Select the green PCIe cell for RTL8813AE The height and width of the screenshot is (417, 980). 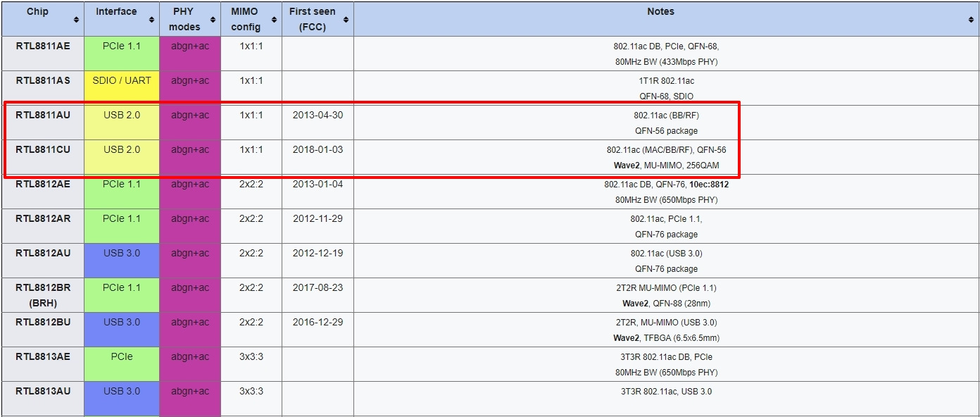tap(122, 356)
